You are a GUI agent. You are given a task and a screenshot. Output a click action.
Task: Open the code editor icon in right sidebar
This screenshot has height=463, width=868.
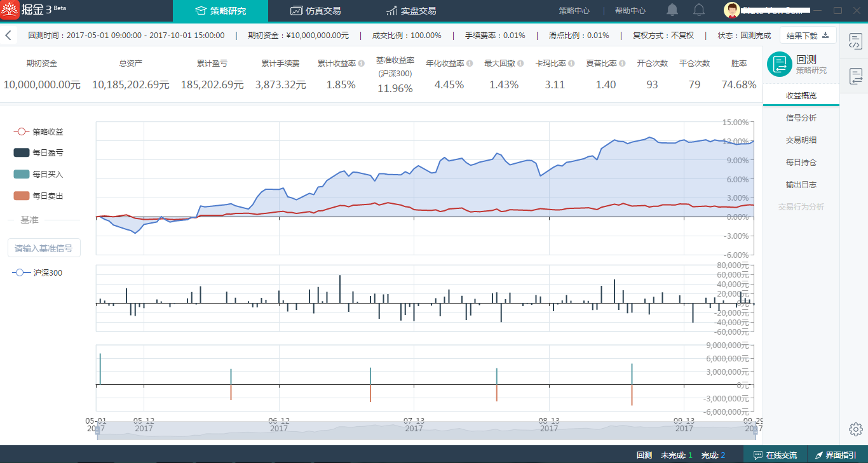pos(855,42)
